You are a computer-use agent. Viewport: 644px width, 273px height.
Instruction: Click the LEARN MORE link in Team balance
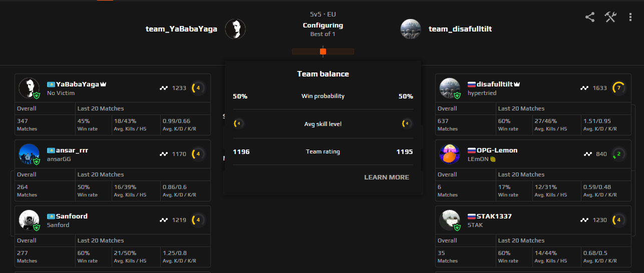click(386, 177)
